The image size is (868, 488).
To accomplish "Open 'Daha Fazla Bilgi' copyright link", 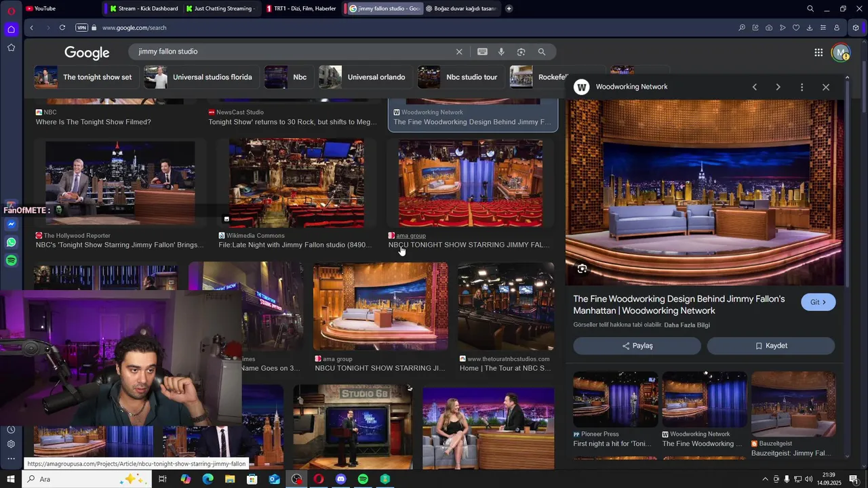I will 687,325.
